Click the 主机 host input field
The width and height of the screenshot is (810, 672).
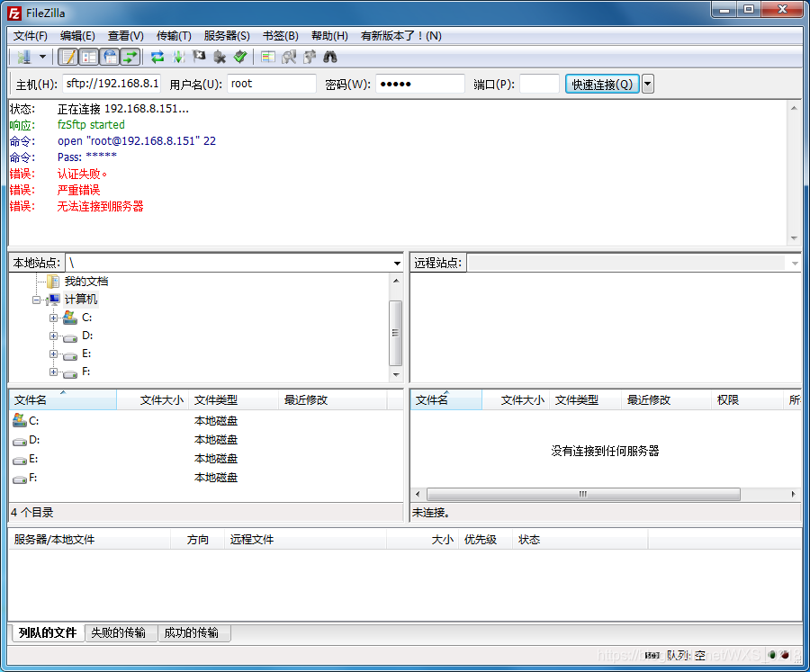pos(112,84)
